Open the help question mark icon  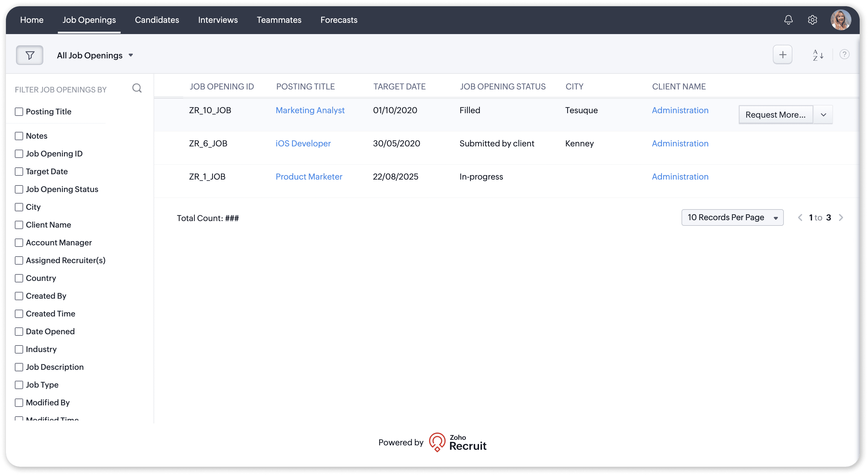point(844,54)
